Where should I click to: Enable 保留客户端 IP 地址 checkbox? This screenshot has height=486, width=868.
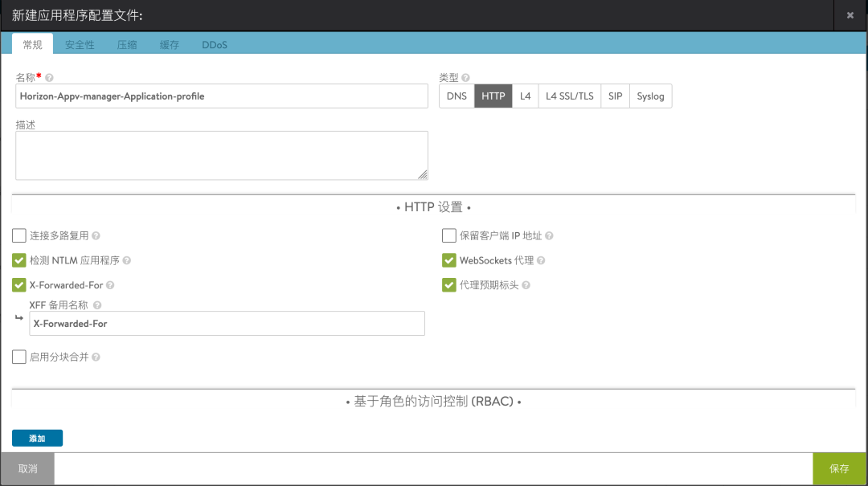coord(449,236)
